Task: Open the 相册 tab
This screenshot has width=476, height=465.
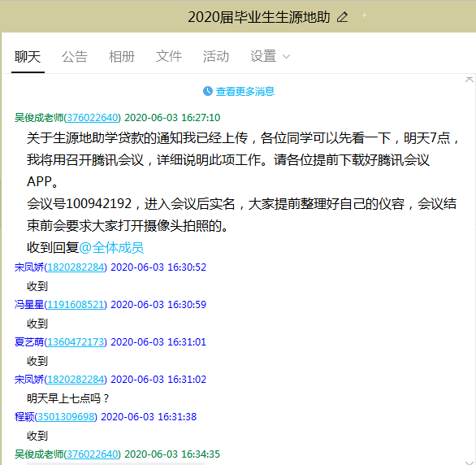Action: coord(122,57)
